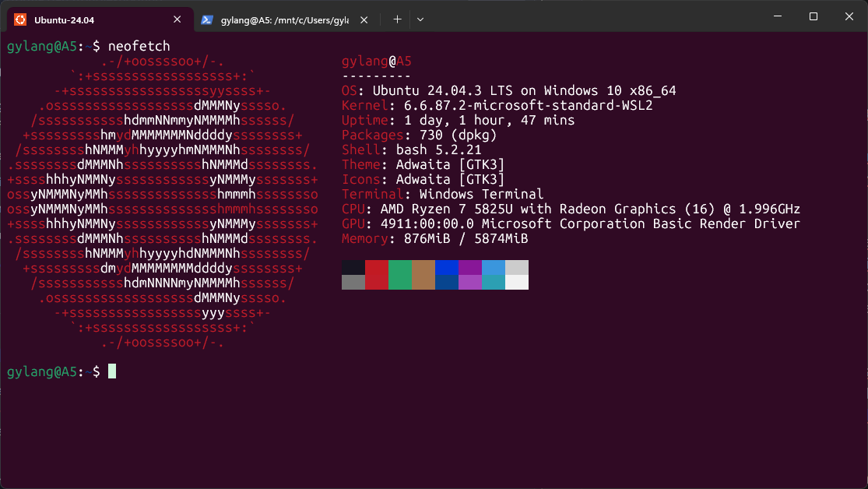Screen dimensions: 868x489
Task: Close the Ubuntu-24.04 tab
Action: point(178,19)
